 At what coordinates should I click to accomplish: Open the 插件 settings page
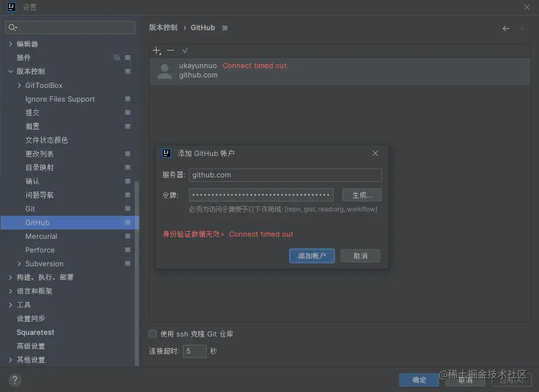pos(24,58)
